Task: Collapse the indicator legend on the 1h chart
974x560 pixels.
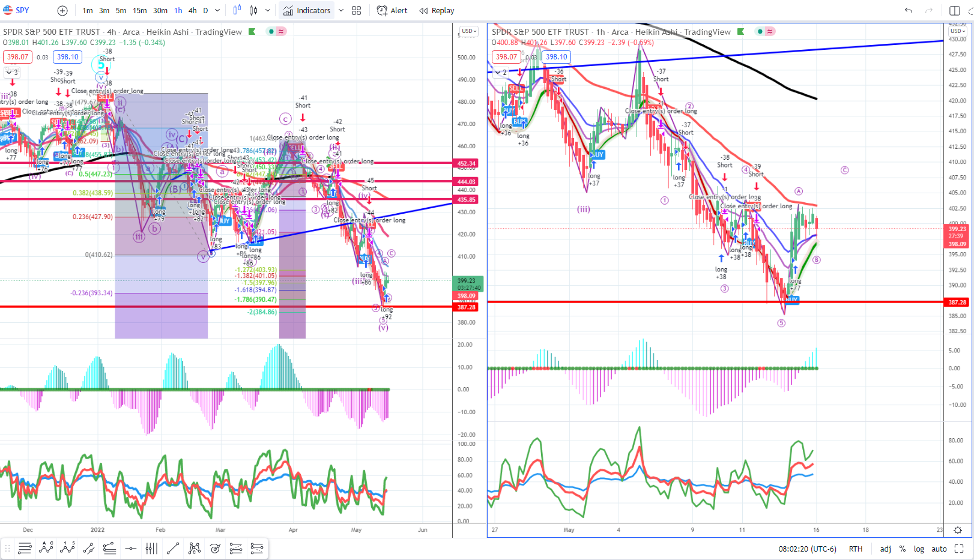Action: tap(501, 72)
